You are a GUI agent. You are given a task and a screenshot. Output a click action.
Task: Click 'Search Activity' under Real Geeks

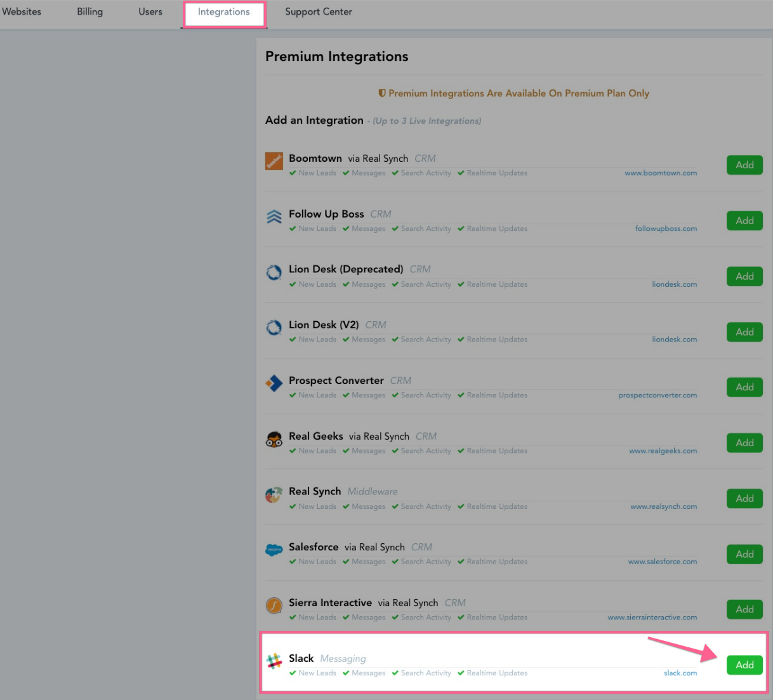coord(426,451)
